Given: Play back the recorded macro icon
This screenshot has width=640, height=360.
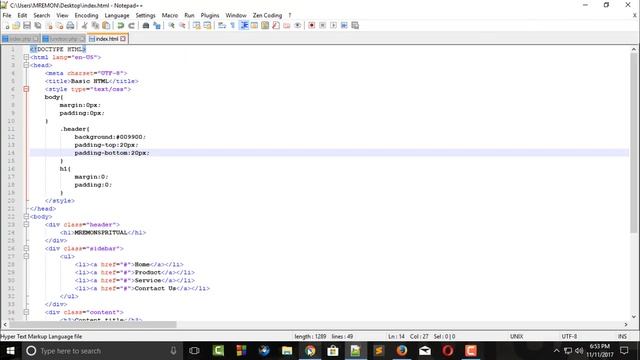Looking at the screenshot, I should tap(333, 26).
